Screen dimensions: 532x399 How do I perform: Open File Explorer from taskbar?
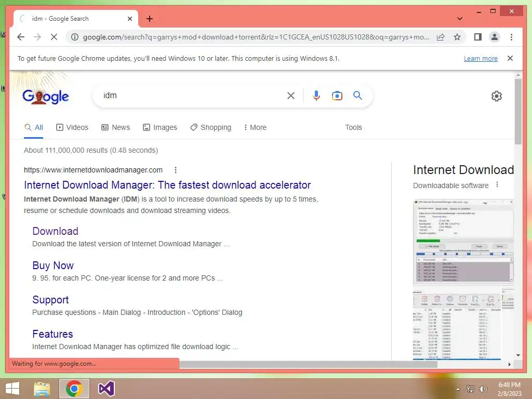(42, 389)
